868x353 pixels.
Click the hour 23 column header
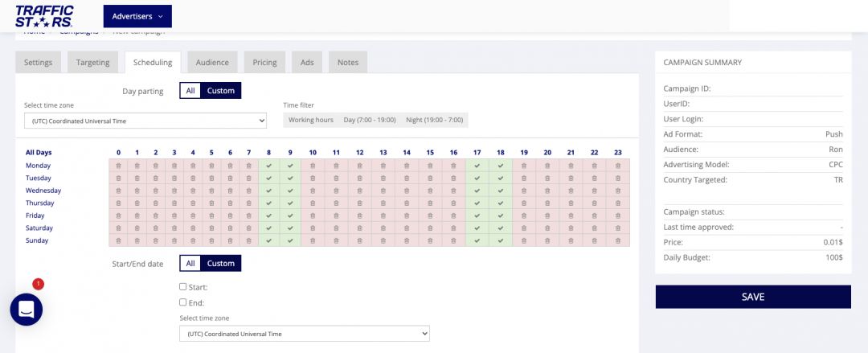[x=618, y=153]
